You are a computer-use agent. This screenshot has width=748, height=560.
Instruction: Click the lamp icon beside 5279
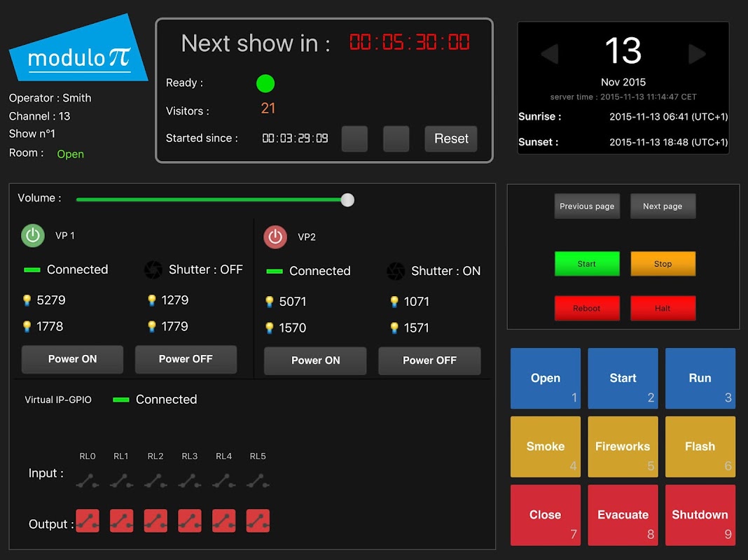click(x=27, y=300)
